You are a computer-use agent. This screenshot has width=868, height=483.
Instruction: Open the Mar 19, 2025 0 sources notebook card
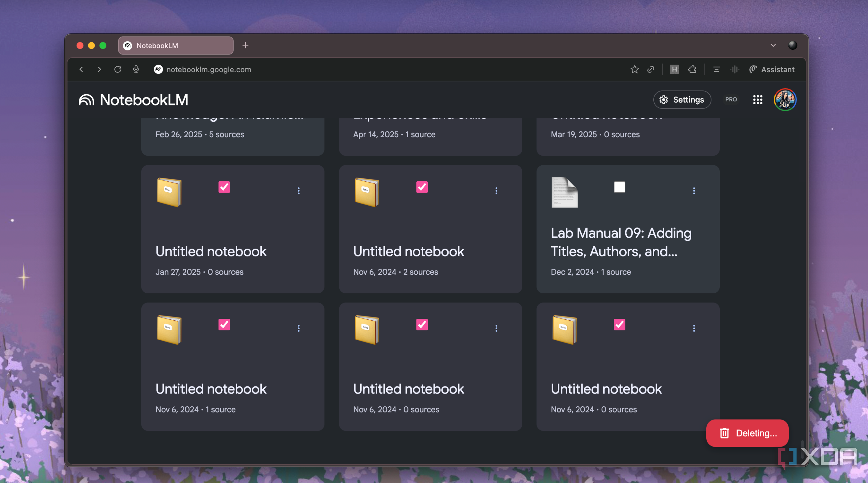(628, 136)
